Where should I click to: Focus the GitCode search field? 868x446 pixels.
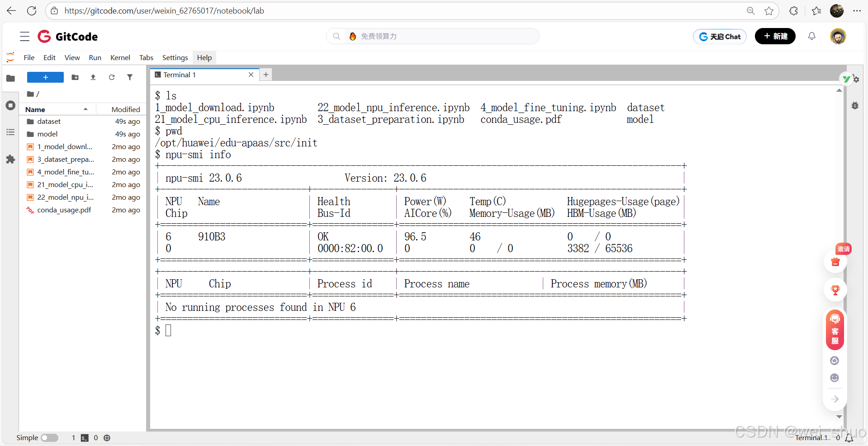[433, 36]
